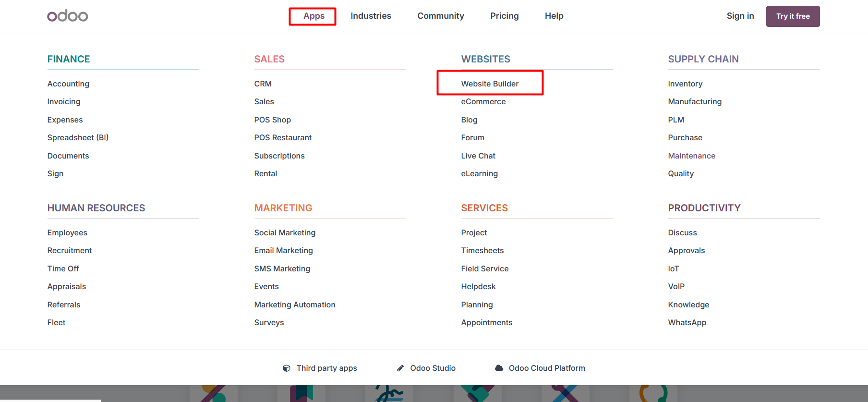868x402 pixels.
Task: Open Project under Services
Action: (474, 232)
